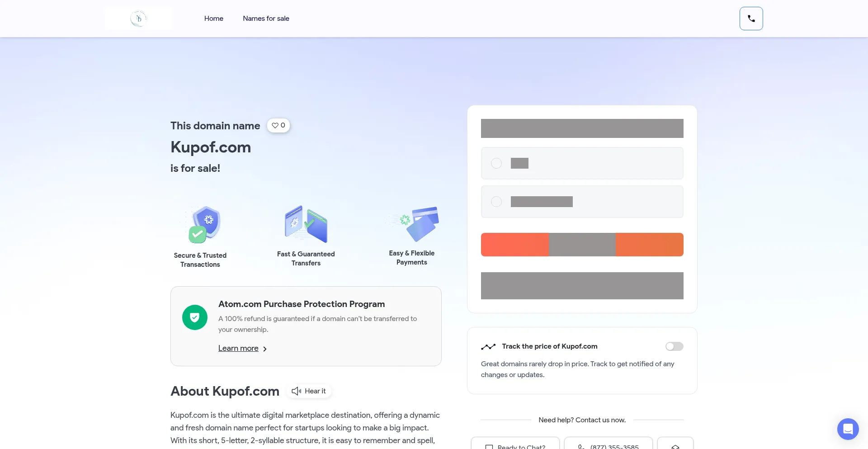Click the green purchase protection shield icon
Image resolution: width=868 pixels, height=449 pixels.
point(195,317)
